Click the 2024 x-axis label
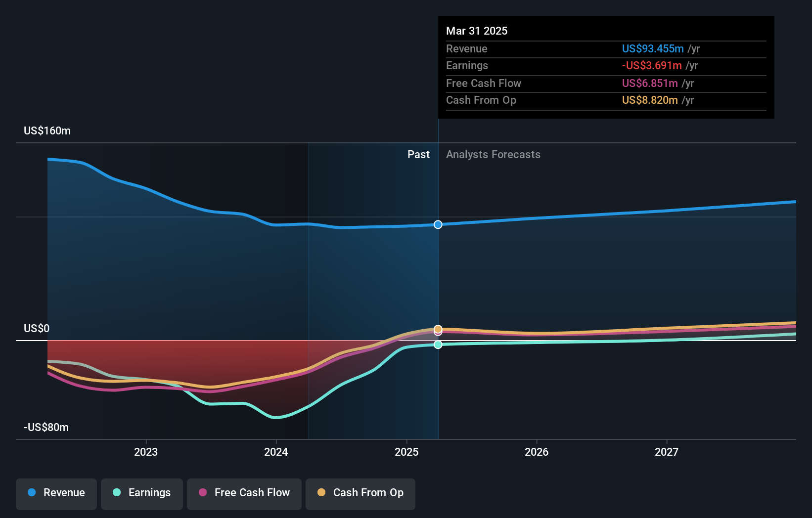Viewport: 812px width, 518px height. pos(276,452)
